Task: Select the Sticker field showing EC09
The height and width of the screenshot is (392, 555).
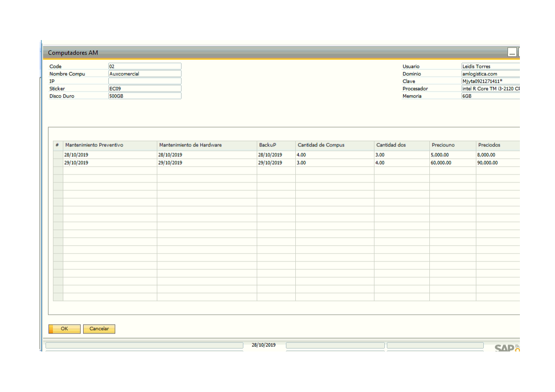Action: [145, 88]
